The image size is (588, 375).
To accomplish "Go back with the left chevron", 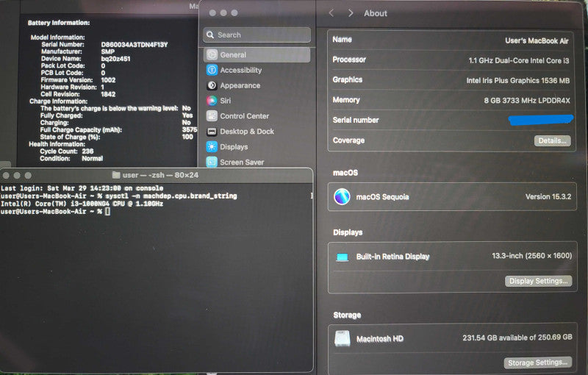I will click(331, 13).
